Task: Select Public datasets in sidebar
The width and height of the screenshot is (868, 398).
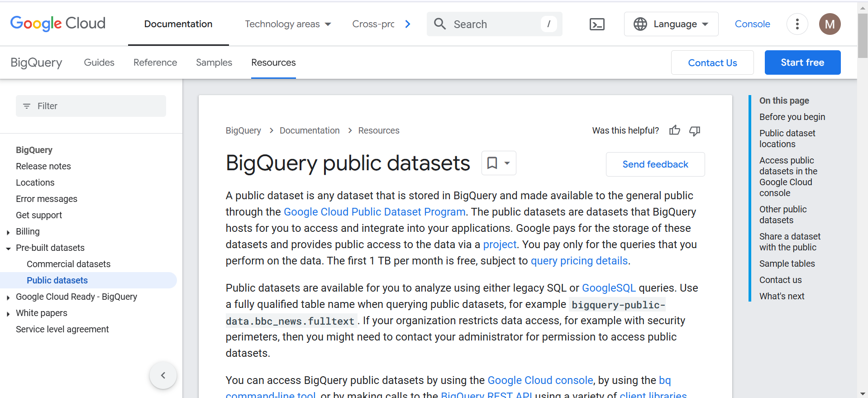Action: (88, 280)
